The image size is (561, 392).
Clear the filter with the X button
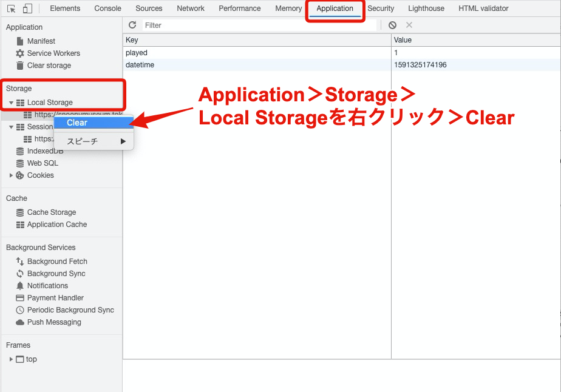pos(409,25)
